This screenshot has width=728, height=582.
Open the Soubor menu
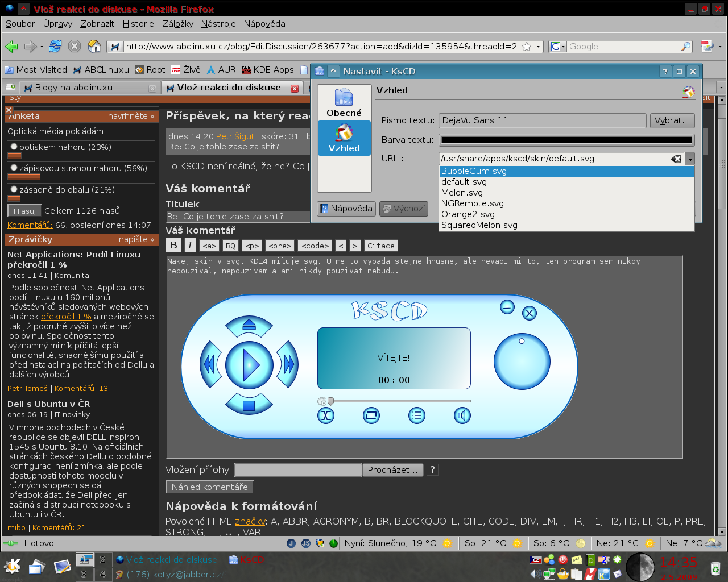[20, 24]
